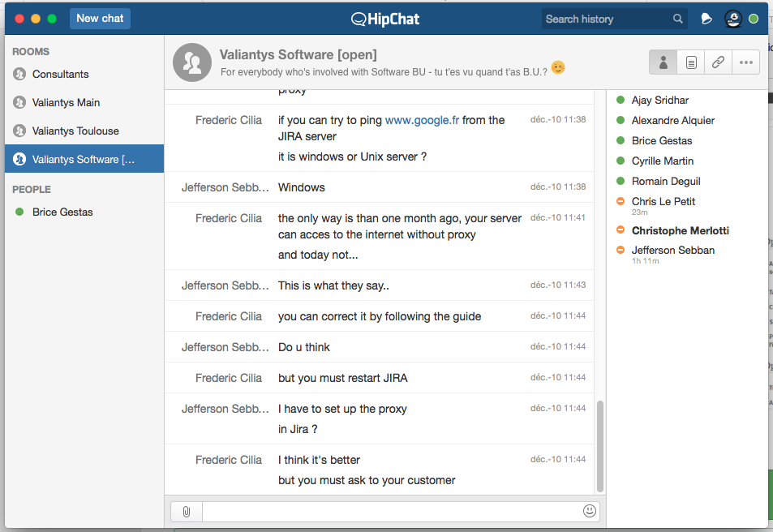Click Jefferson Sebban's orange away icon
The height and width of the screenshot is (532, 773).
point(621,250)
